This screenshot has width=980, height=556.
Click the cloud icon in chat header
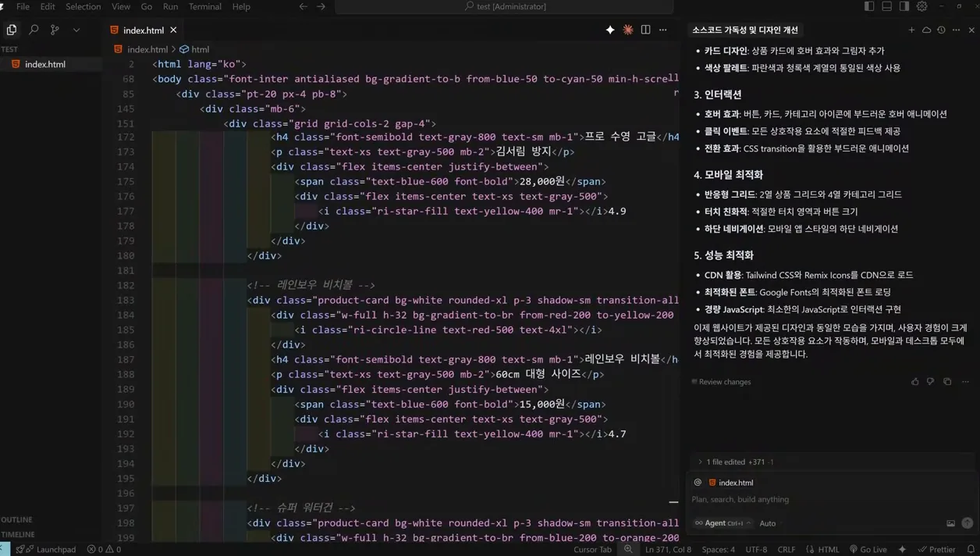926,30
